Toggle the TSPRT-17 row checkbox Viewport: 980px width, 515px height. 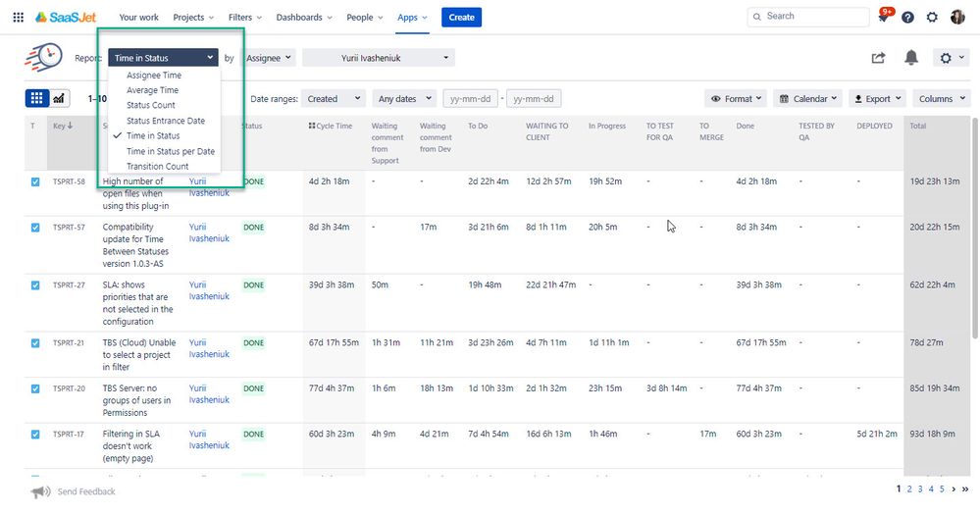pyautogui.click(x=35, y=435)
